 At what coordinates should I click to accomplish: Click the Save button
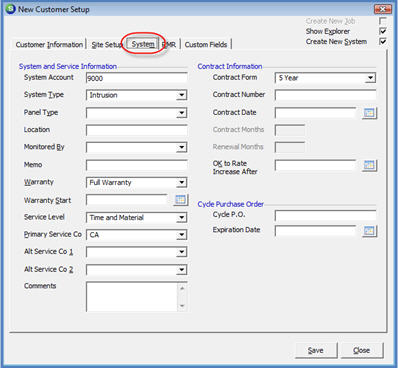[x=316, y=350]
